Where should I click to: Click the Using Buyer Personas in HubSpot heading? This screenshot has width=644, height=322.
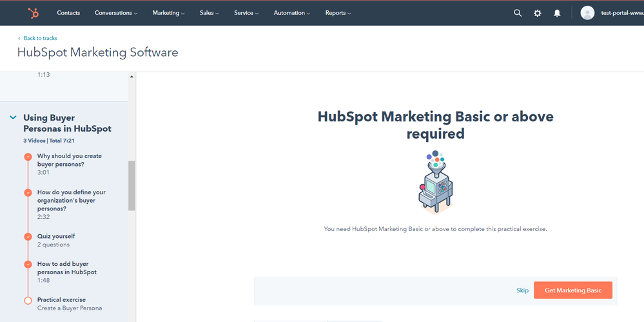pyautogui.click(x=67, y=123)
